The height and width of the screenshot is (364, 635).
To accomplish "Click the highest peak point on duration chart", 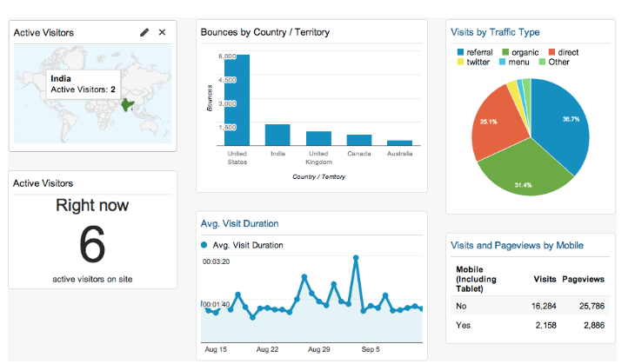I will coord(356,258).
